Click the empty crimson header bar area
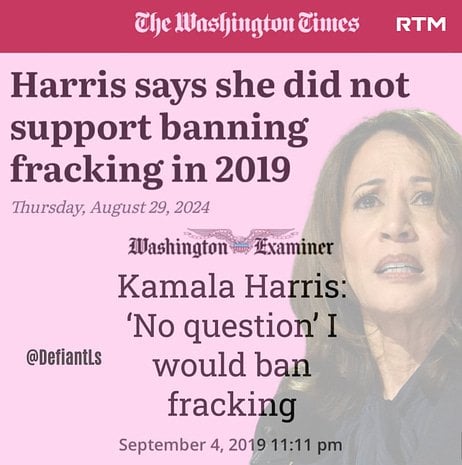462x465 pixels. coord(67,26)
